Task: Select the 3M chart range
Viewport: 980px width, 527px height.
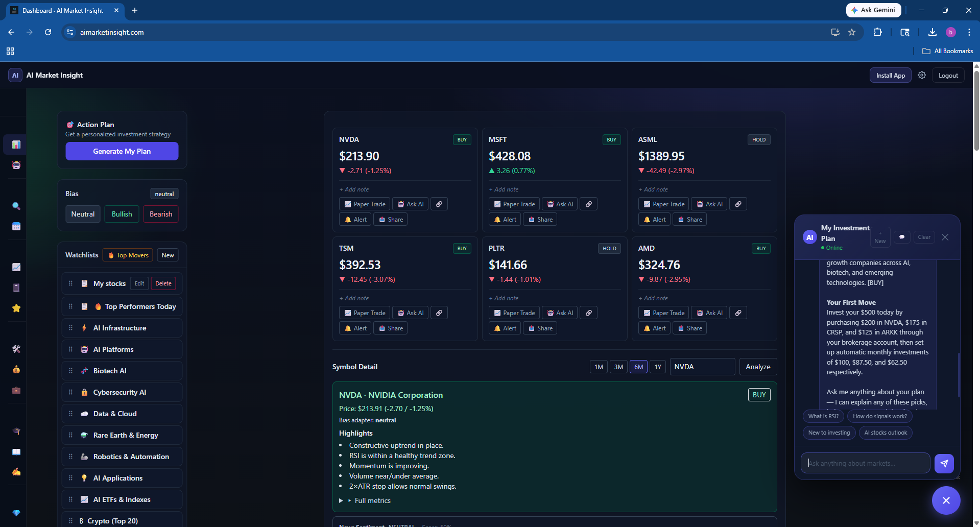Action: pos(618,367)
